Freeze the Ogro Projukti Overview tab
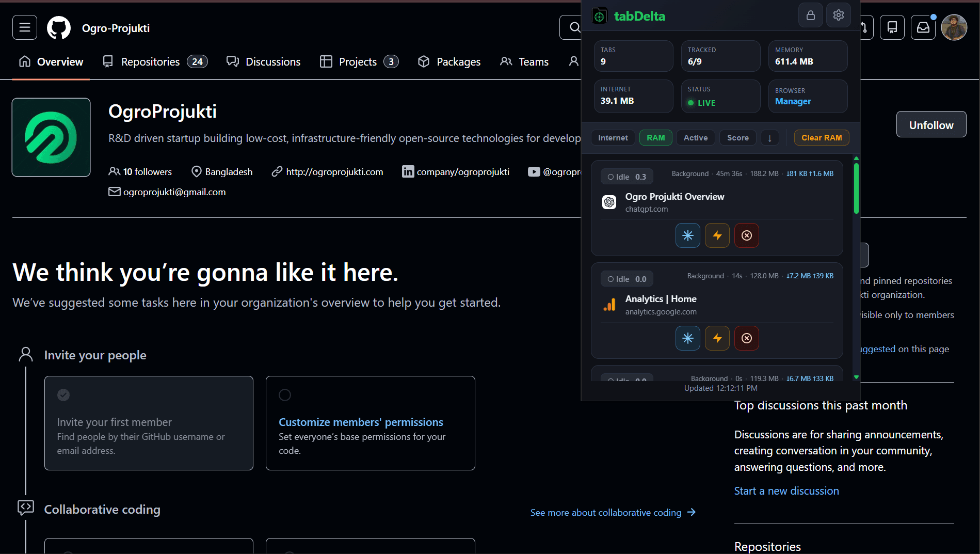Image resolution: width=980 pixels, height=554 pixels. 688,235
